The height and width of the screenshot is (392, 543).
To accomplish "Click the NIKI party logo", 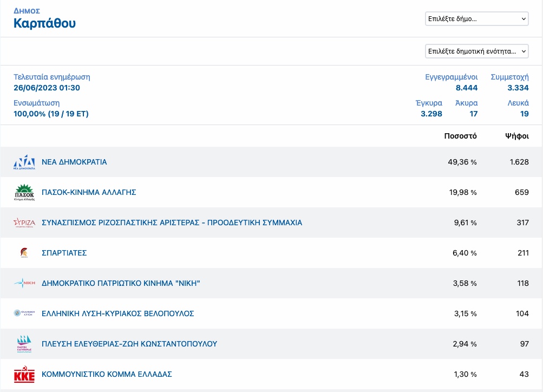I will pos(24,283).
